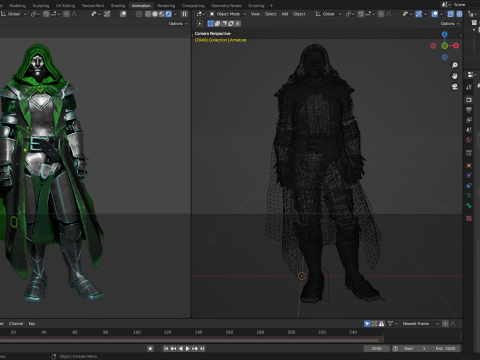Image resolution: width=480 pixels, height=360 pixels.
Task: Open the Sculpting workspace tab
Action: pyautogui.click(x=41, y=6)
